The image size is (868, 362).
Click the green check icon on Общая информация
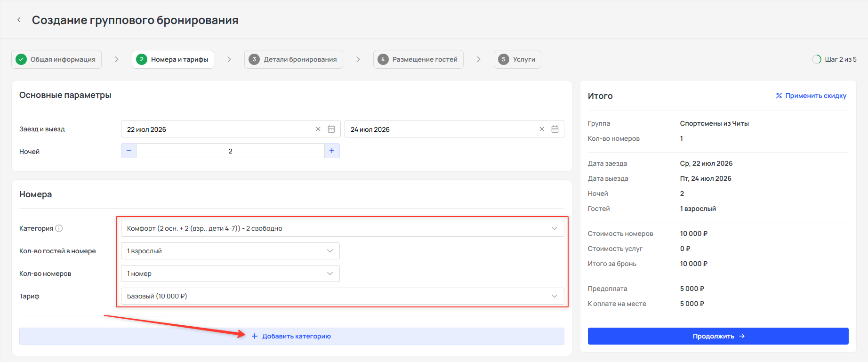[21, 59]
